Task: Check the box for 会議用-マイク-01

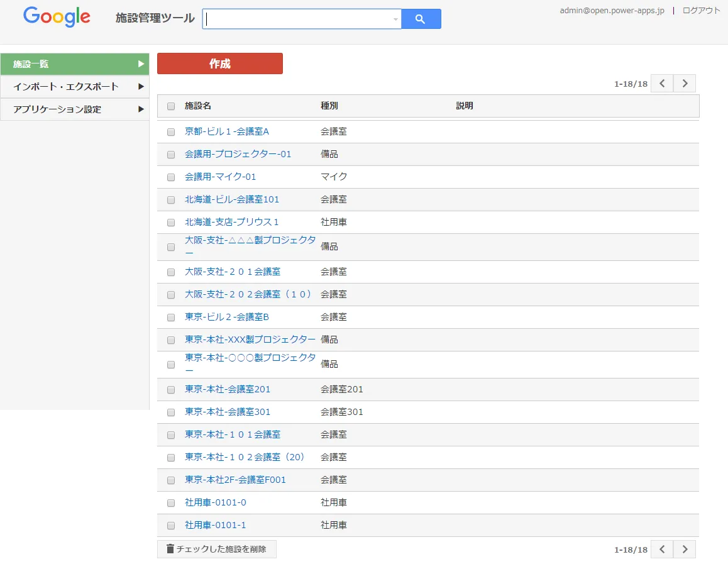Action: click(x=171, y=177)
